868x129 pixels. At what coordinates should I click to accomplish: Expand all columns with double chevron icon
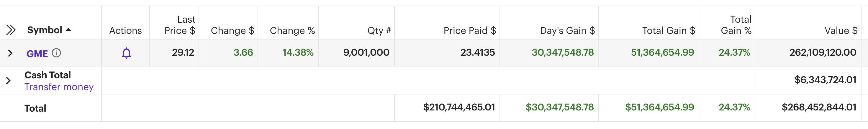point(11,30)
